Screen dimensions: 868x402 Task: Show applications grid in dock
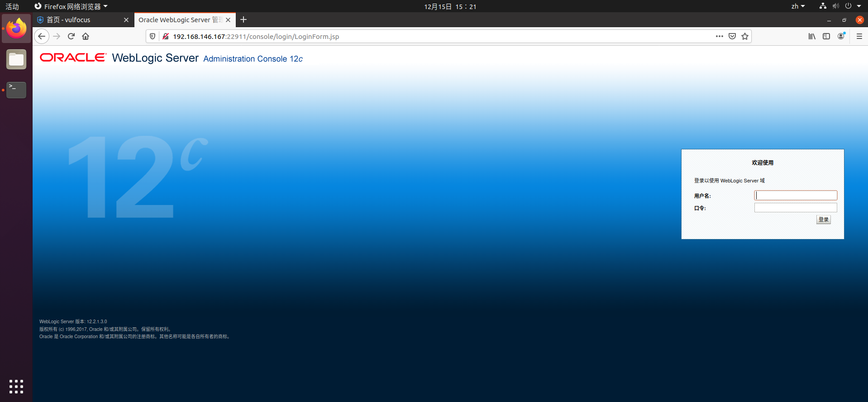pos(16,387)
